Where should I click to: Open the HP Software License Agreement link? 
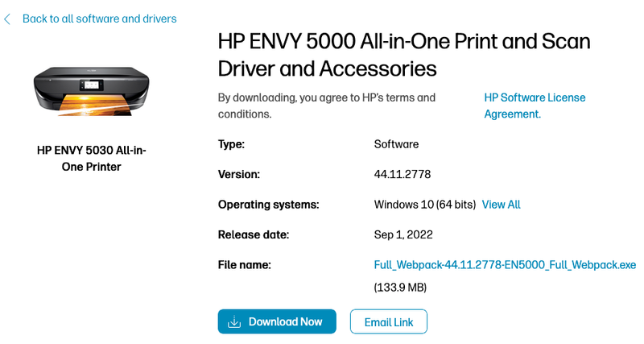coord(535,106)
